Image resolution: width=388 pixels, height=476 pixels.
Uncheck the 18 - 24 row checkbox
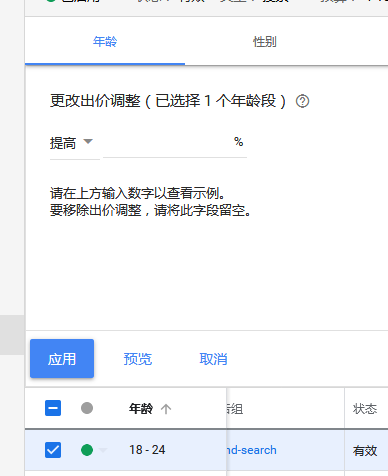[x=53, y=450]
